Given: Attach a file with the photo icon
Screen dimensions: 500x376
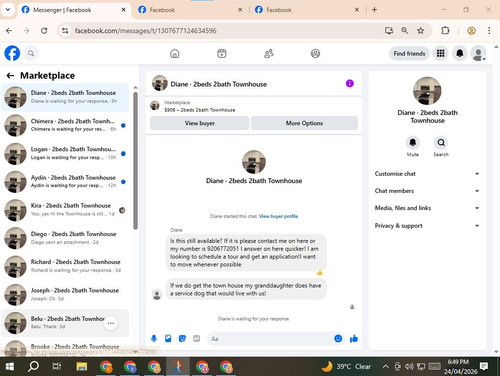Looking at the screenshot, I should [168, 339].
